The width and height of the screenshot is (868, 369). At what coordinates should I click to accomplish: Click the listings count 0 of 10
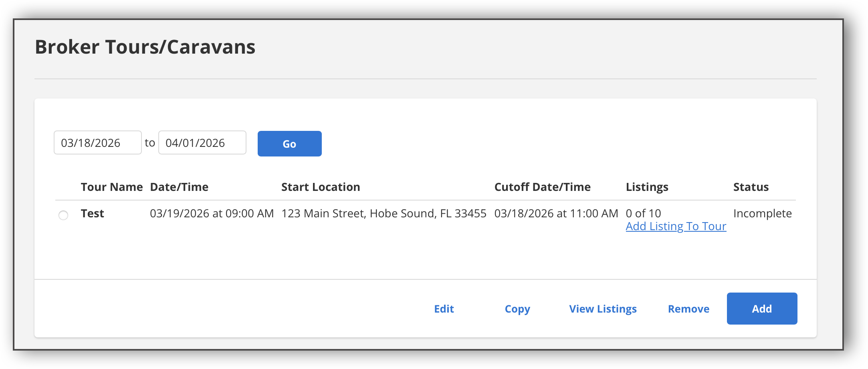pyautogui.click(x=644, y=213)
